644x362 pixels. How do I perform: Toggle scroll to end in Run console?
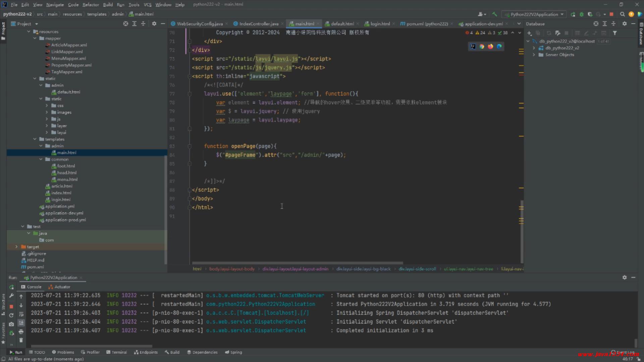[21, 323]
